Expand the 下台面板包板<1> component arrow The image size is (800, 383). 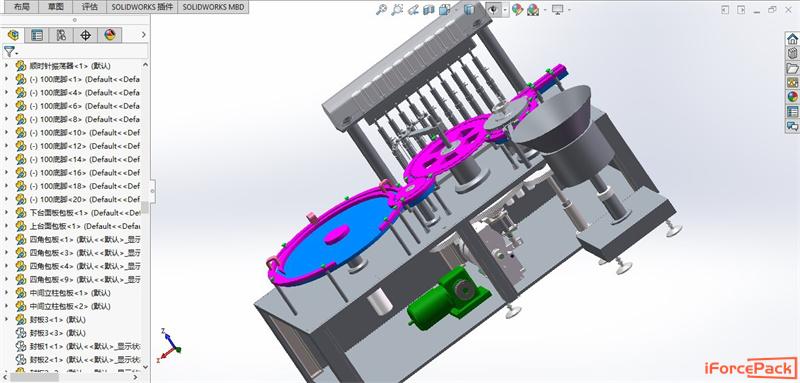click(x=6, y=212)
